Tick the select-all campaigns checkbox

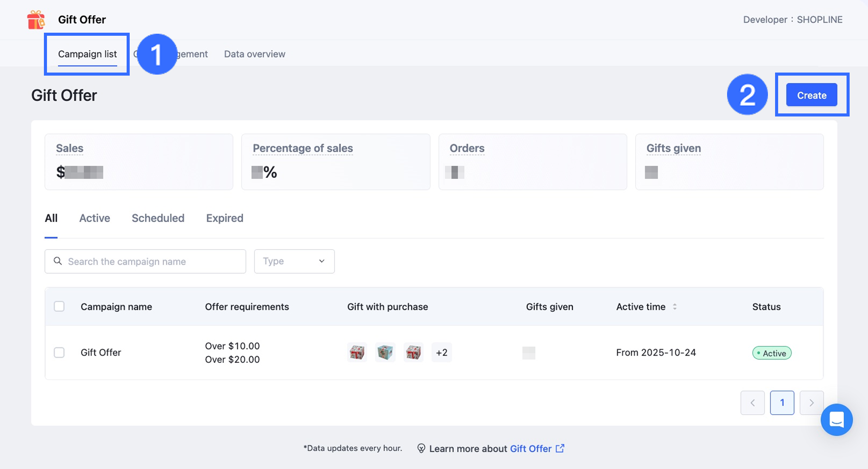click(x=59, y=307)
